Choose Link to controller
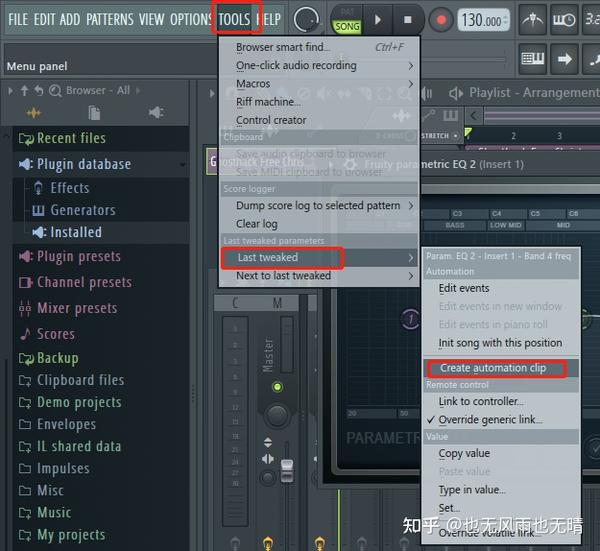The height and width of the screenshot is (551, 600). pos(501,401)
